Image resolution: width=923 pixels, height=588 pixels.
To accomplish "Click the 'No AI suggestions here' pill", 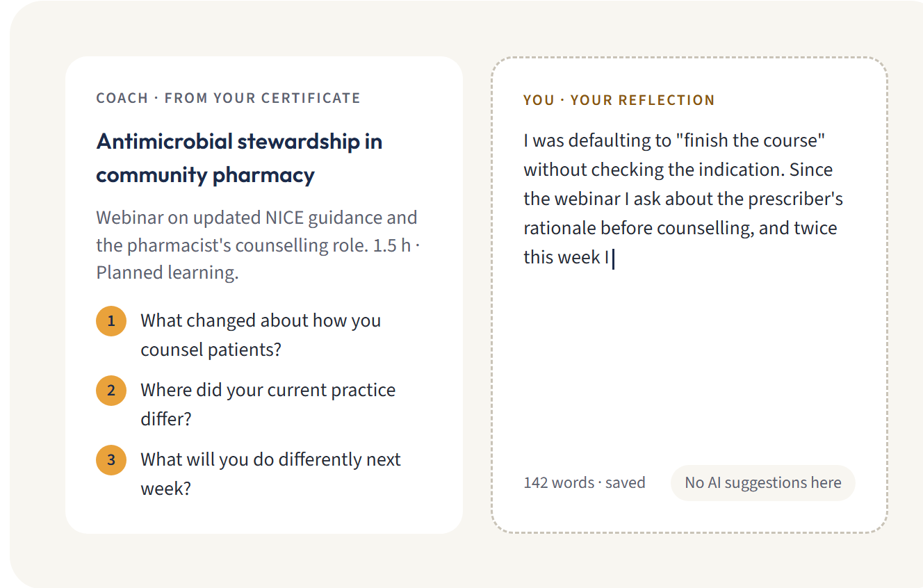I will coord(763,483).
